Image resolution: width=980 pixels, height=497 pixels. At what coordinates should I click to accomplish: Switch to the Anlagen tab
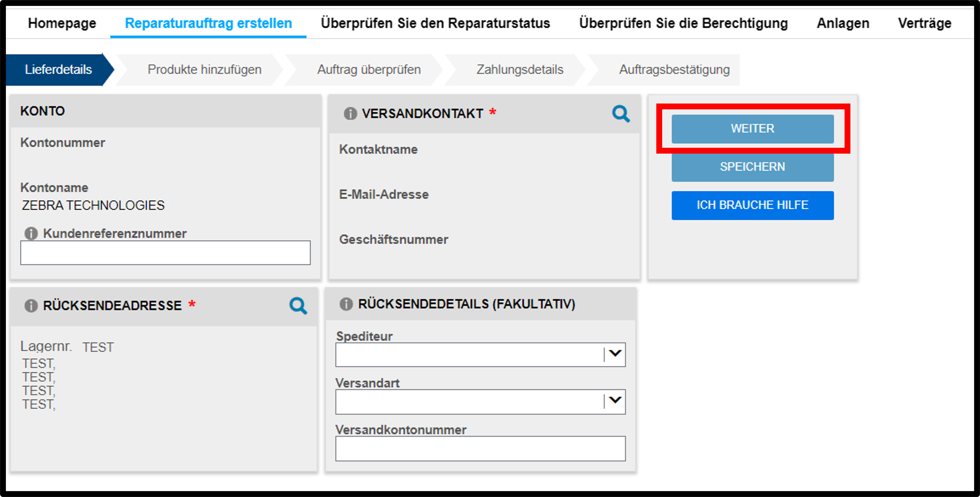pos(843,23)
